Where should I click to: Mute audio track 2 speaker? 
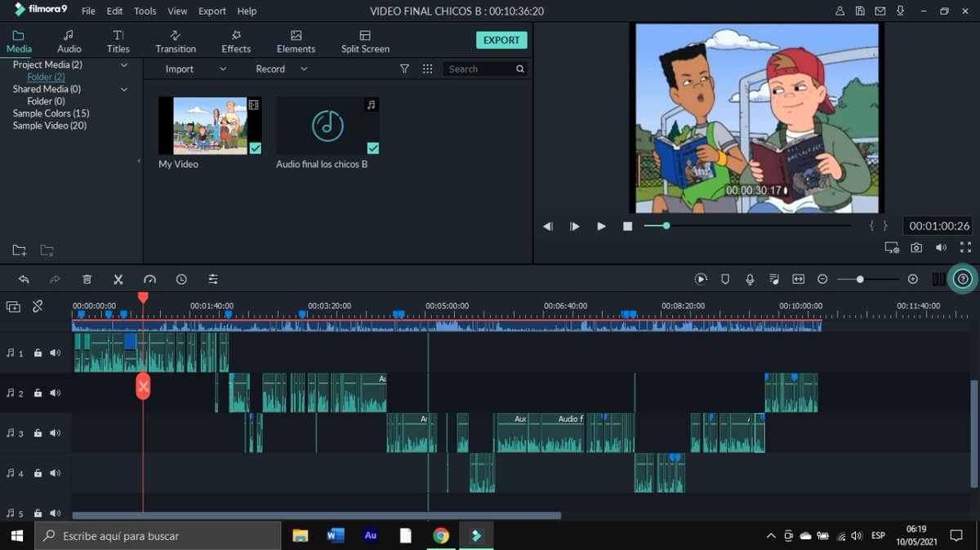[x=55, y=393]
